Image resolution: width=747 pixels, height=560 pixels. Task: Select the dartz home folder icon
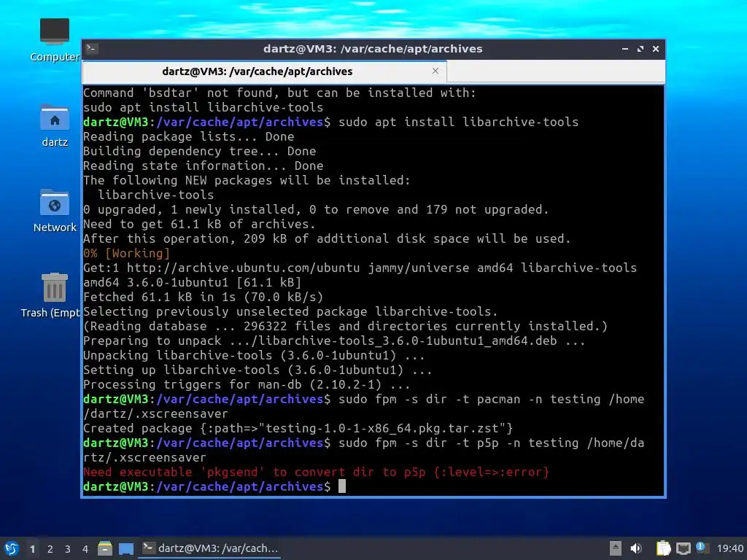pyautogui.click(x=54, y=126)
